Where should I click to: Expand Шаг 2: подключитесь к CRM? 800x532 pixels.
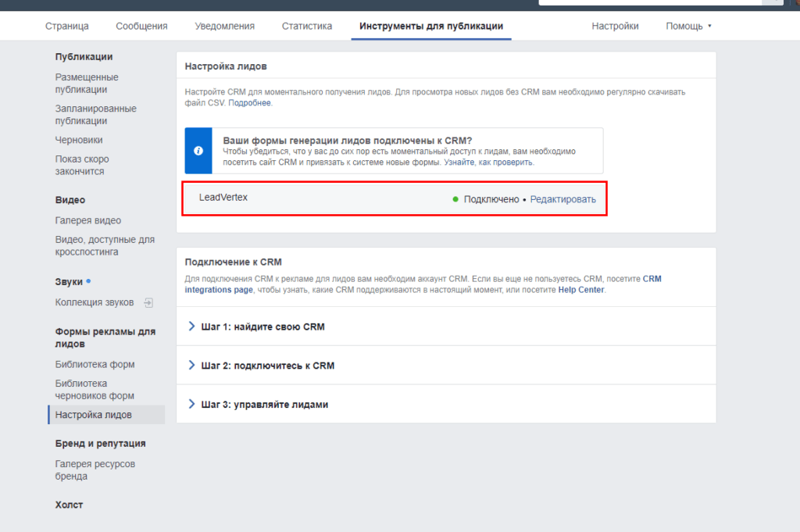click(x=261, y=366)
